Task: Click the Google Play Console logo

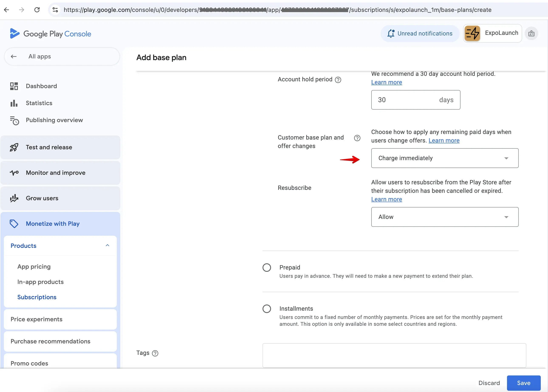Action: click(51, 34)
